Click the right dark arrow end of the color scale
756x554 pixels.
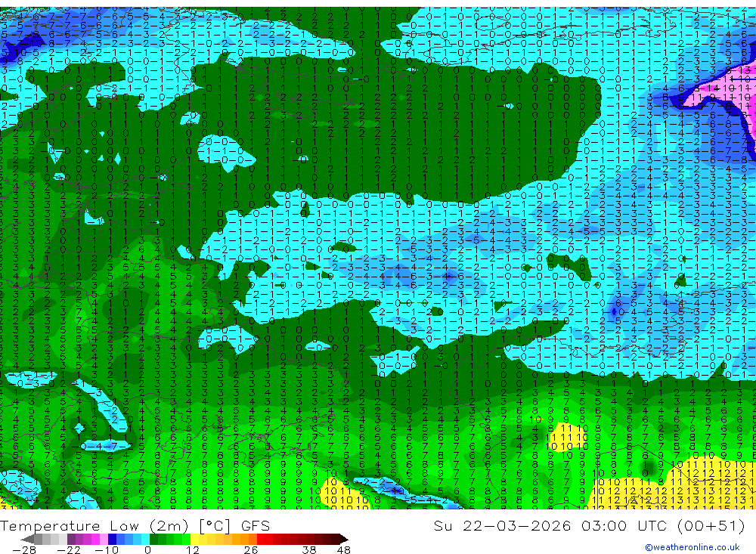click(x=344, y=539)
